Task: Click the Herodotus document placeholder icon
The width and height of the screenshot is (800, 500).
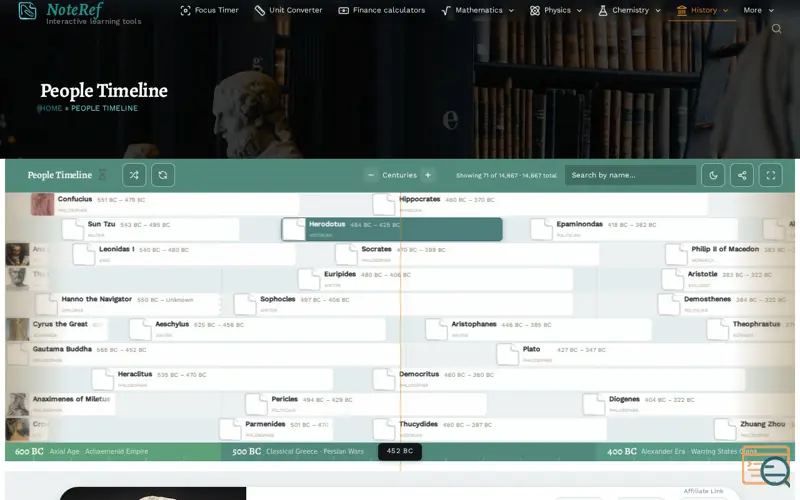Action: click(294, 229)
